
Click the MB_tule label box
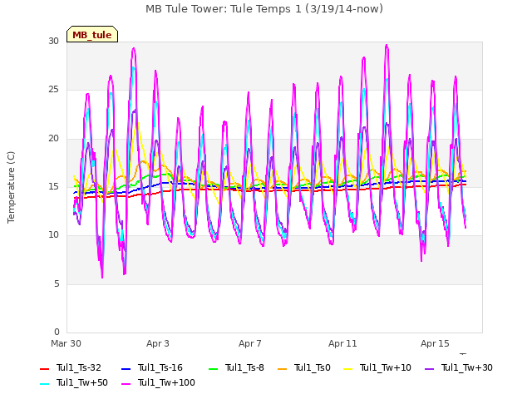[x=92, y=34]
